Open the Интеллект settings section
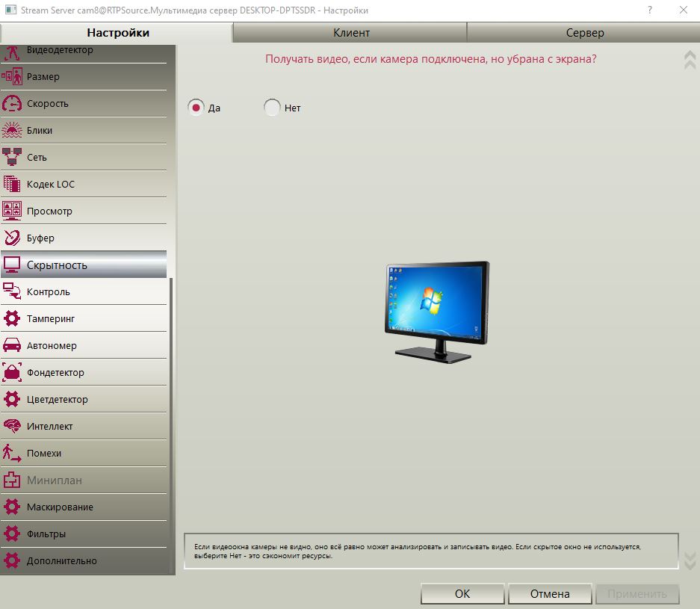The image size is (700, 609). [x=84, y=426]
